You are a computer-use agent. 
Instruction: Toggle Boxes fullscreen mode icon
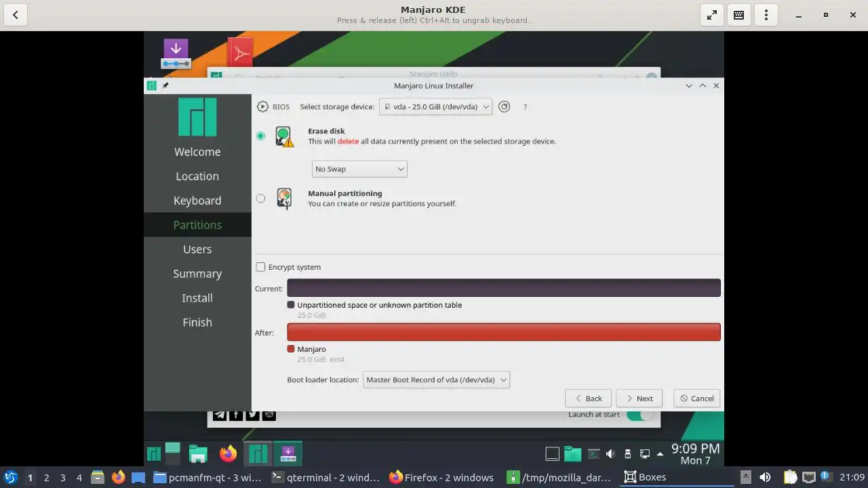(712, 15)
